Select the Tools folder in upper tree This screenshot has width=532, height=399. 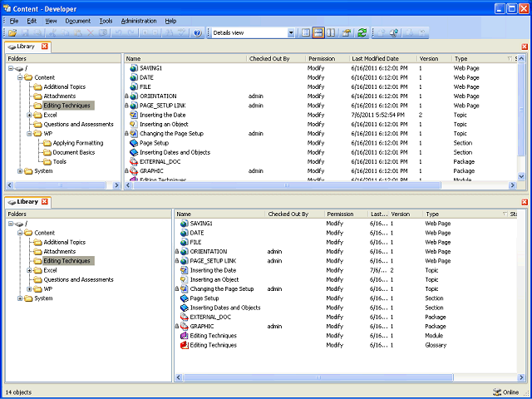click(59, 162)
